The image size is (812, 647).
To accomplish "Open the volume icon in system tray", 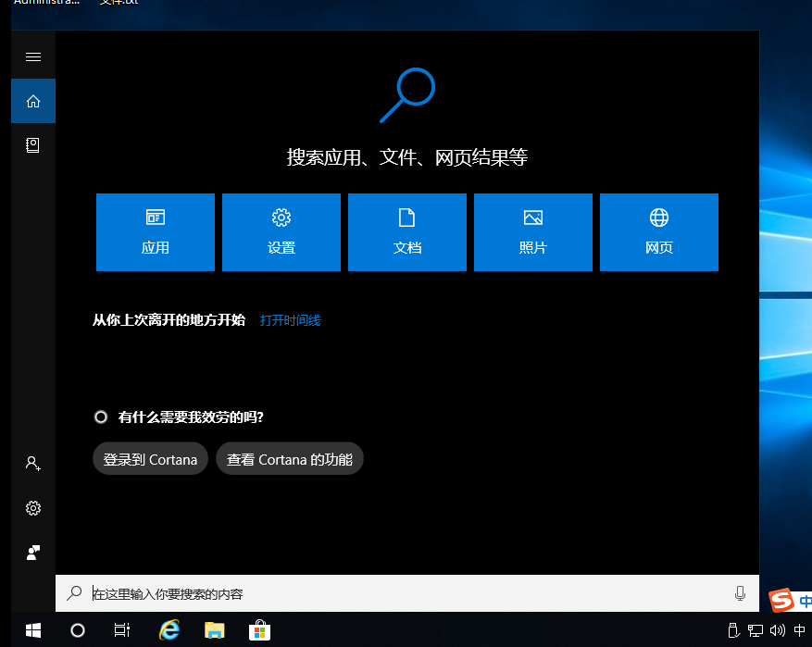I will click(x=777, y=630).
